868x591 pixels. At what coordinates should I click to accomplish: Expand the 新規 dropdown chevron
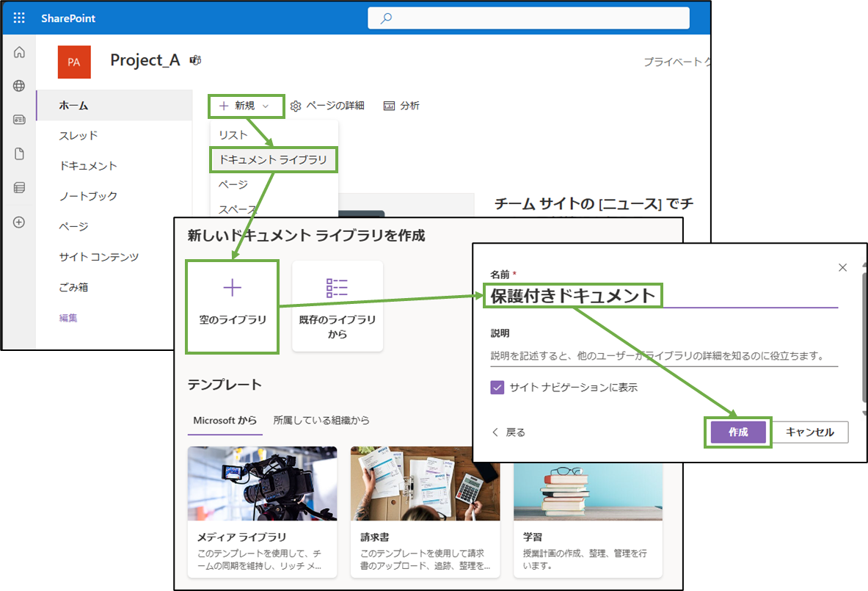[266, 106]
